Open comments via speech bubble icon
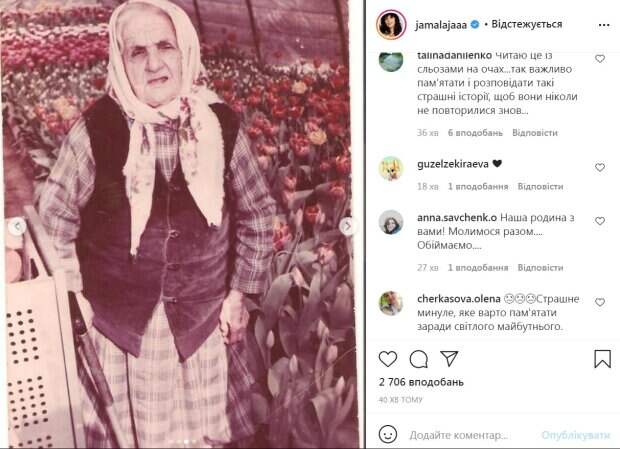The width and height of the screenshot is (620, 449). pyautogui.click(x=418, y=359)
